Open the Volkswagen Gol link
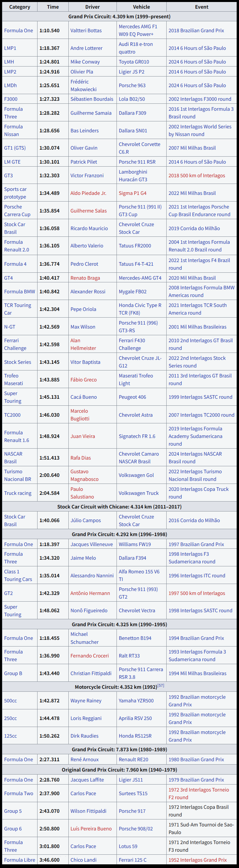Screen dimensions: 239x868 click(136, 476)
